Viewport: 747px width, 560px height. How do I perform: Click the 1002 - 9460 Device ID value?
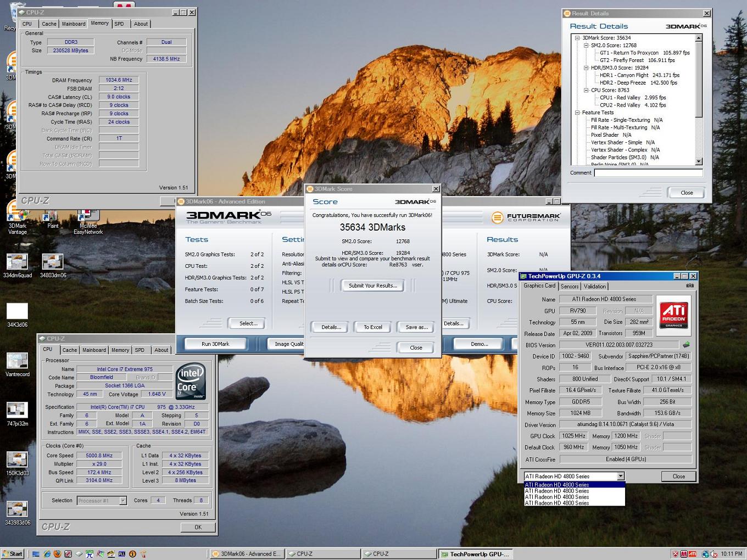pos(575,356)
